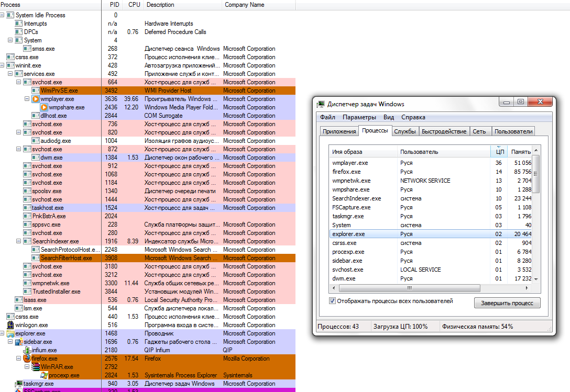Viewport: 570px width, 392px height.
Task: Sort Task Manager by Имя образа column
Action: click(363, 152)
